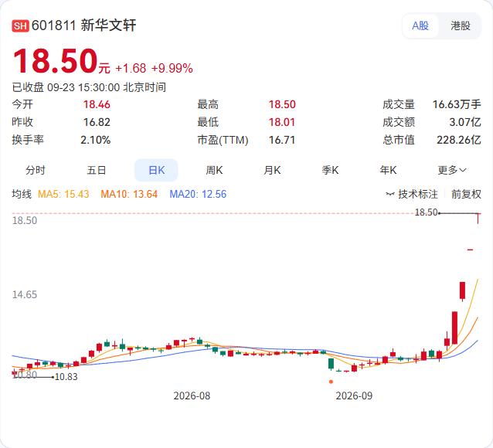This screenshot has width=493, height=448.
Task: Click 换手率 value 2.10%
Action: click(95, 140)
